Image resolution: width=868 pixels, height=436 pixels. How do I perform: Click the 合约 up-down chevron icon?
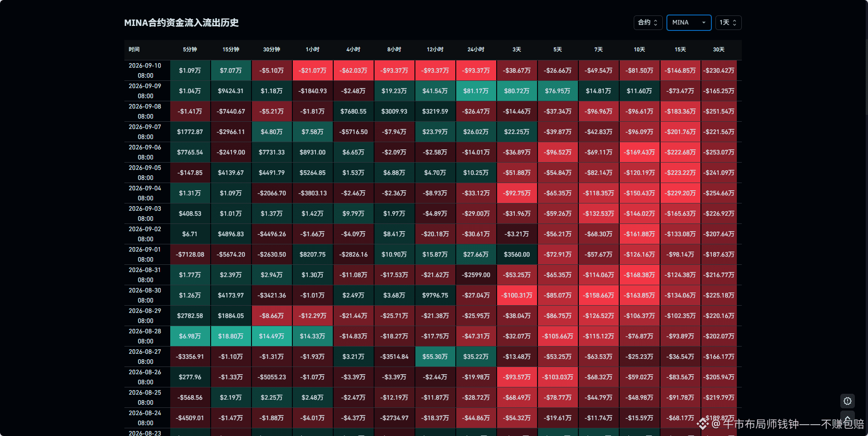click(x=656, y=23)
